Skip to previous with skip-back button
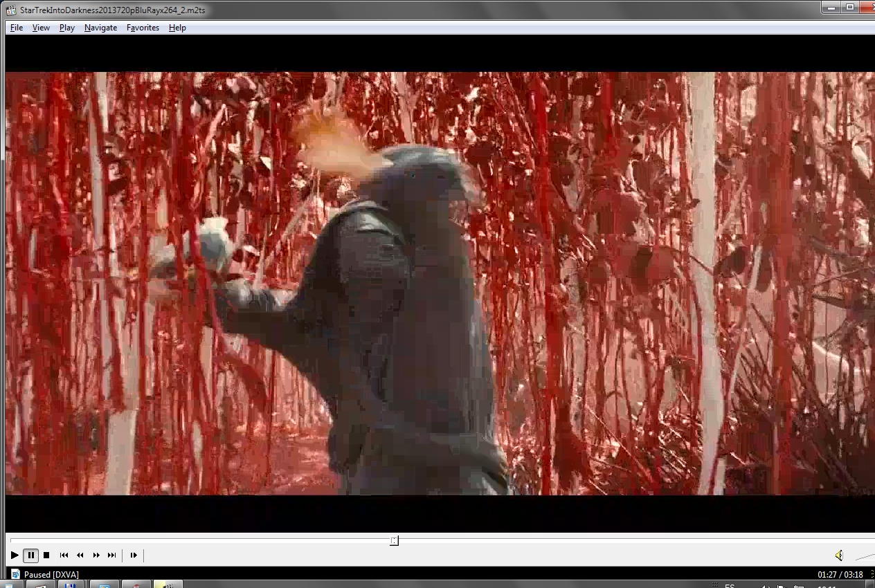The width and height of the screenshot is (875, 588). point(64,555)
